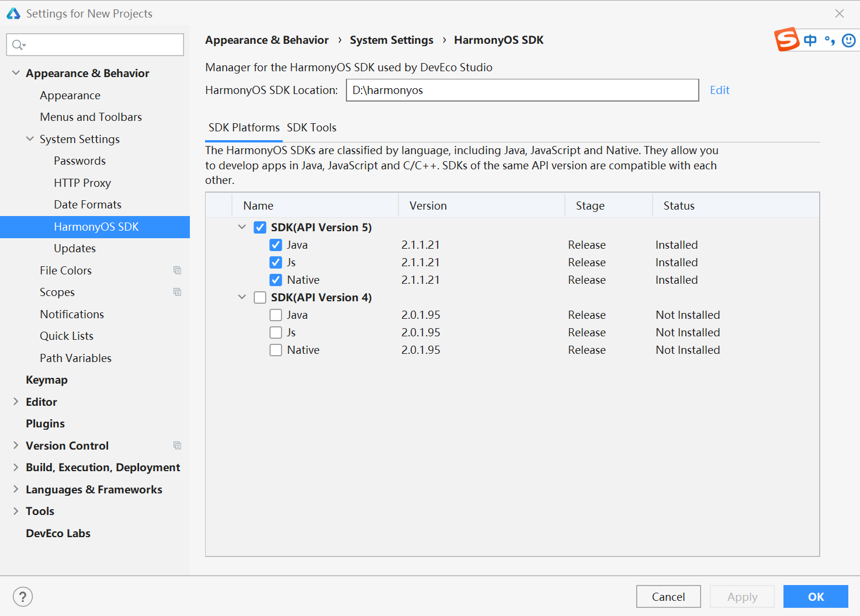This screenshot has height=616, width=860.
Task: Open Updates settings
Action: (75, 248)
